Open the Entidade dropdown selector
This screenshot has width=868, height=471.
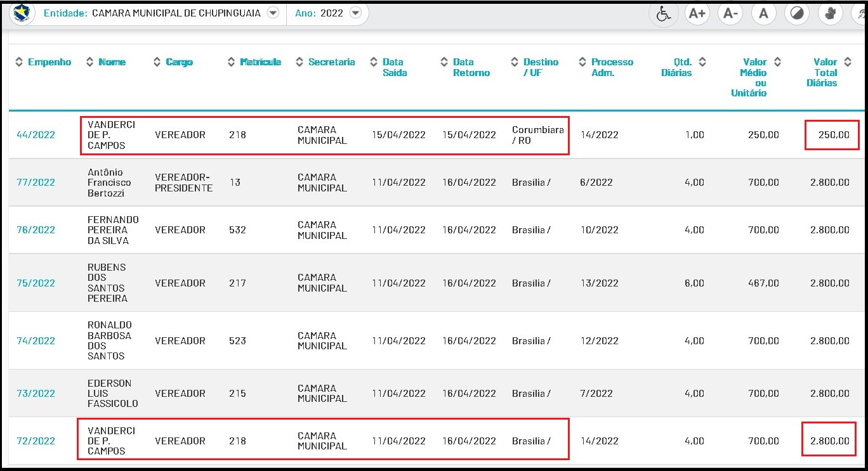tap(273, 13)
